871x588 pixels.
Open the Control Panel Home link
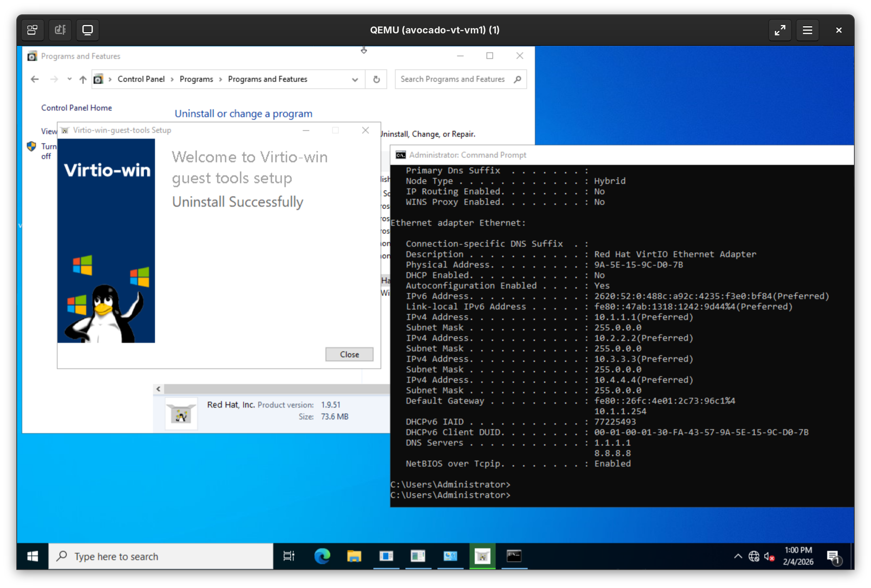click(x=77, y=108)
